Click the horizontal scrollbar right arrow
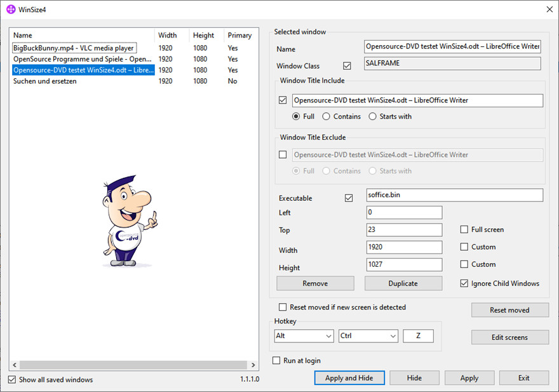The height and width of the screenshot is (392, 559). click(x=253, y=365)
